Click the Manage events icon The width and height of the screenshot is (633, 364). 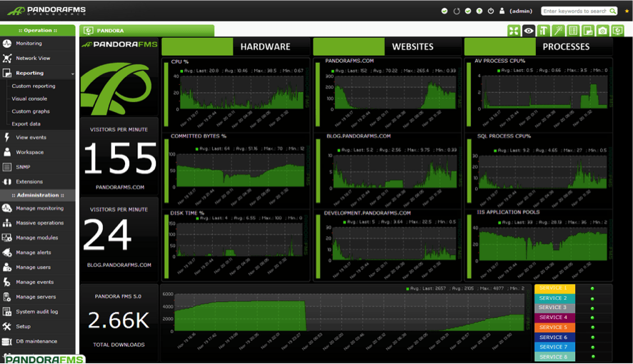[x=7, y=282]
